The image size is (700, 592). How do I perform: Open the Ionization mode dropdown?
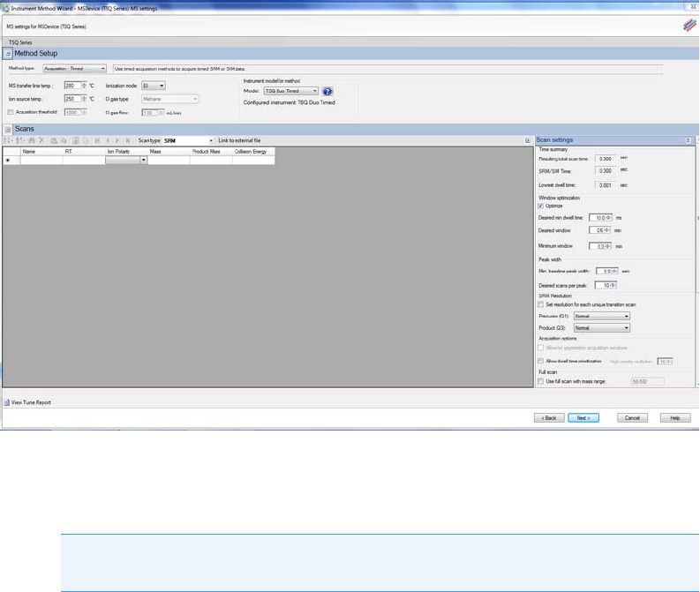tap(153, 86)
